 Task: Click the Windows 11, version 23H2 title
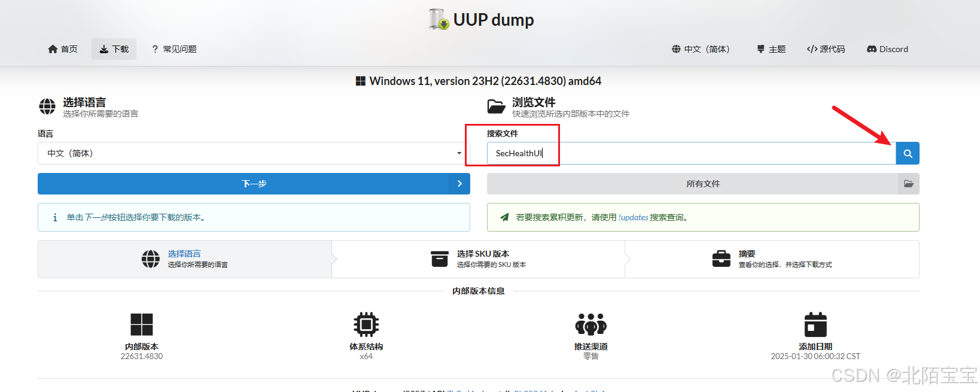(x=485, y=81)
